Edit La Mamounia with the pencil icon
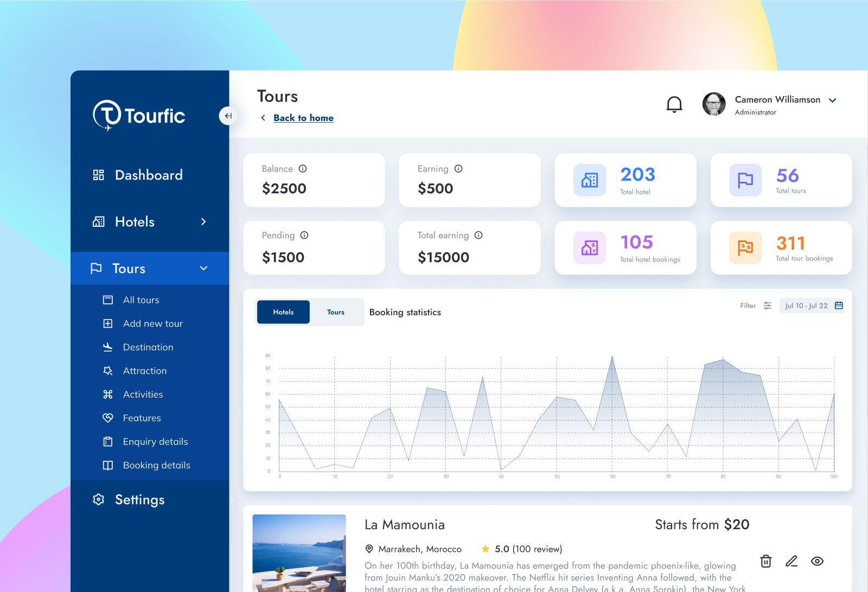This screenshot has width=868, height=592. point(792,562)
